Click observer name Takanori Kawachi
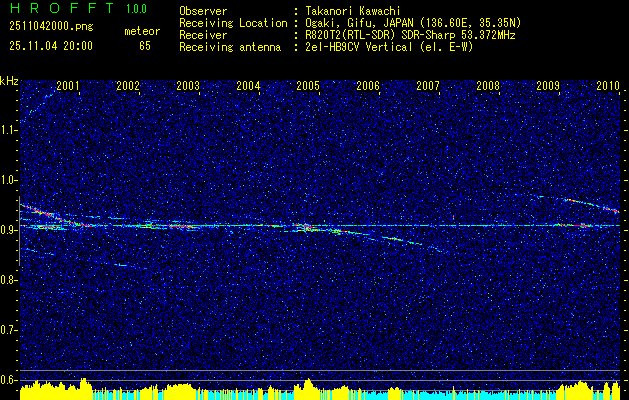This screenshot has height=400, width=629. tap(352, 11)
